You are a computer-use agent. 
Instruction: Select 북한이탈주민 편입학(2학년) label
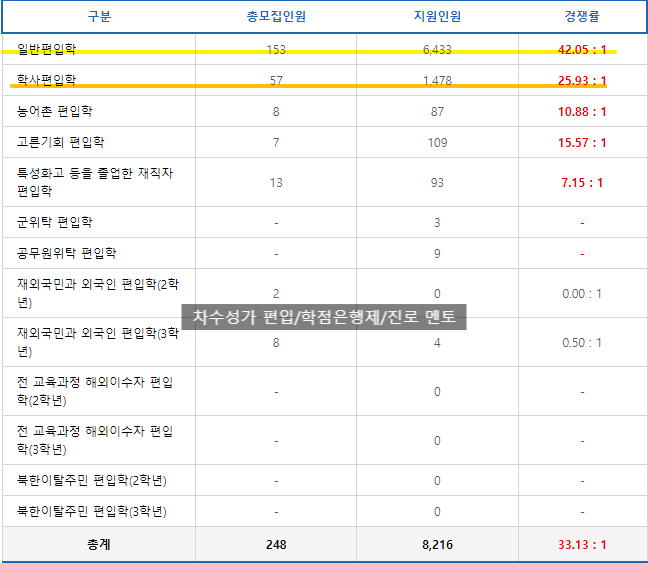coord(91,480)
